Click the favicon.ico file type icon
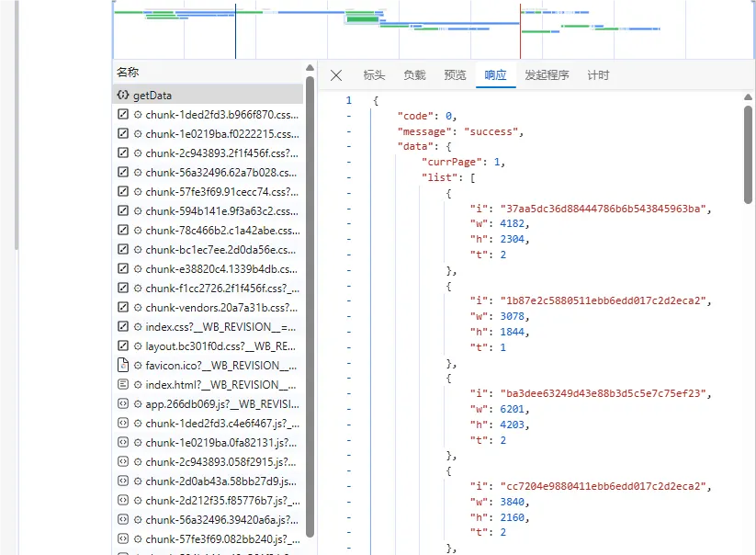Viewport: 756px width, 555px height. tap(123, 365)
